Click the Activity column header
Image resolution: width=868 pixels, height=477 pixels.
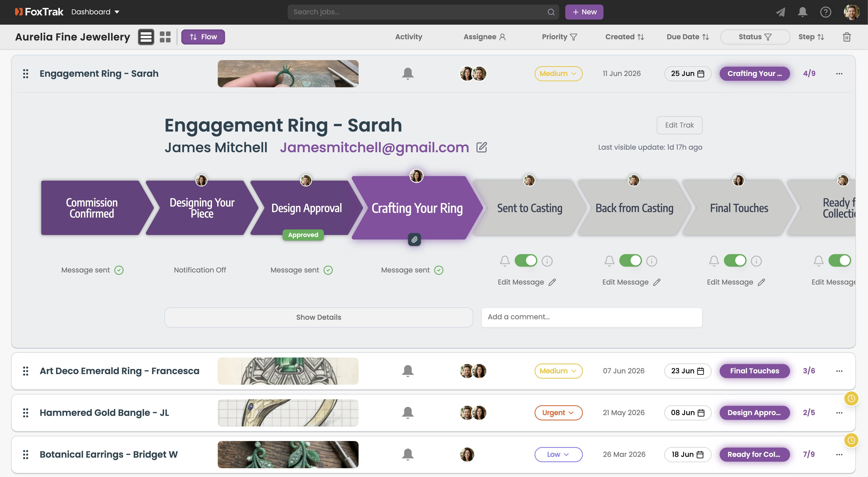(408, 37)
